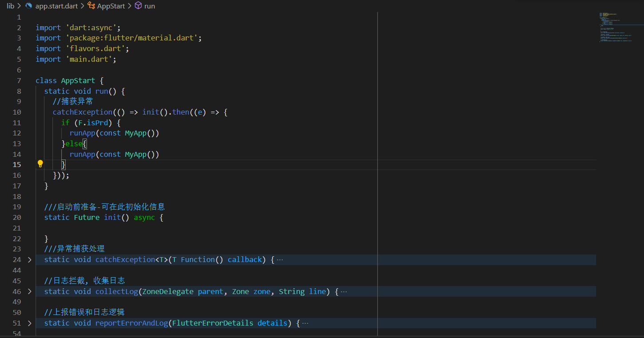Click ZoneDelegate parameter type on line 46

coord(168,292)
